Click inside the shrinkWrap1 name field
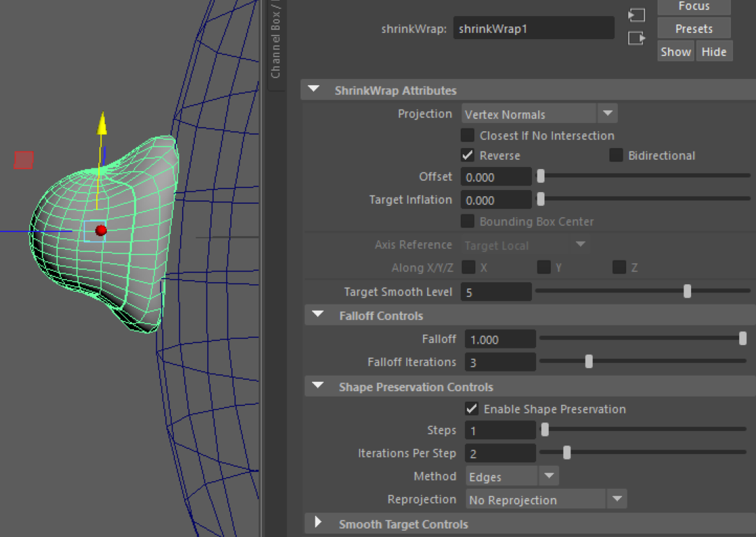Viewport: 756px width, 537px height. 533,28
